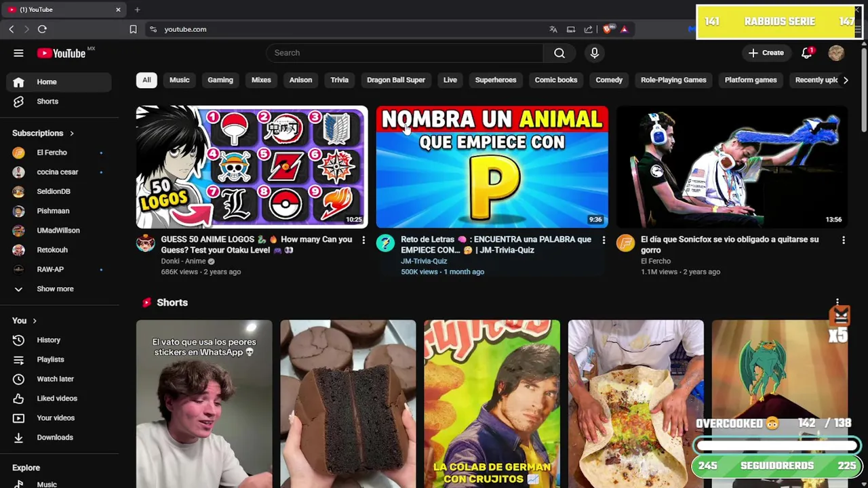Open UMadWillson subscription
868x488 pixels.
[x=60, y=230]
